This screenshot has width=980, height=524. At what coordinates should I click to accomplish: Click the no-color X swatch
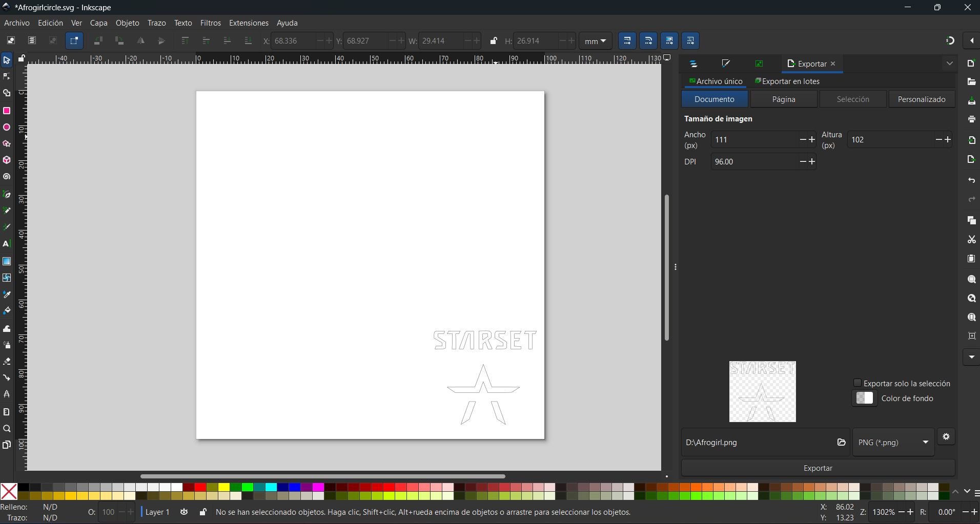click(9, 491)
